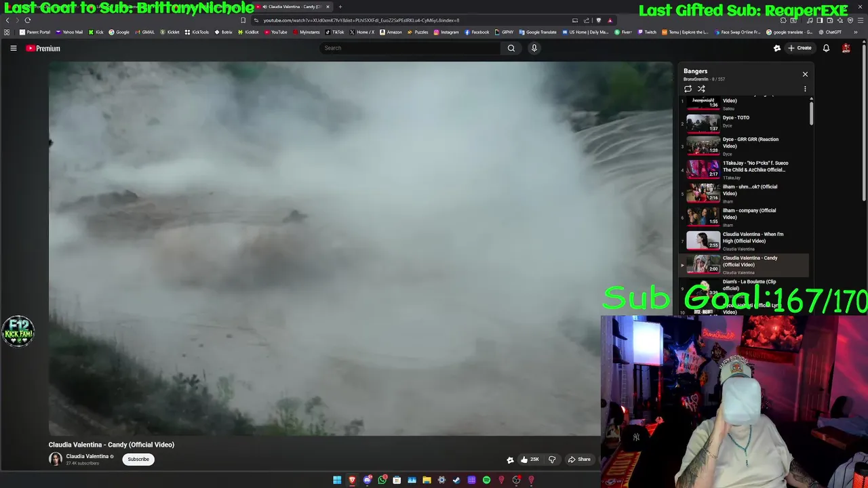Click the F12 Kick Fam badge
Screen dimensions: 868x488
(18, 331)
